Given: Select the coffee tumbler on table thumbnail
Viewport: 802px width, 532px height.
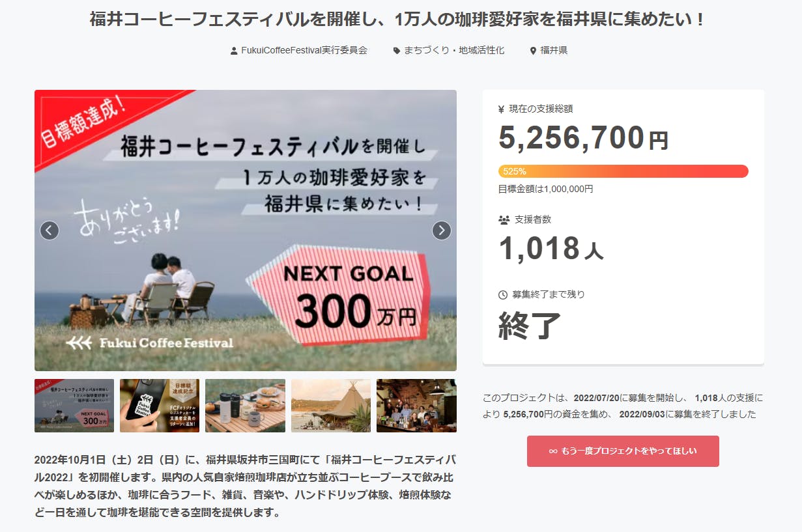Looking at the screenshot, I should pos(245,406).
